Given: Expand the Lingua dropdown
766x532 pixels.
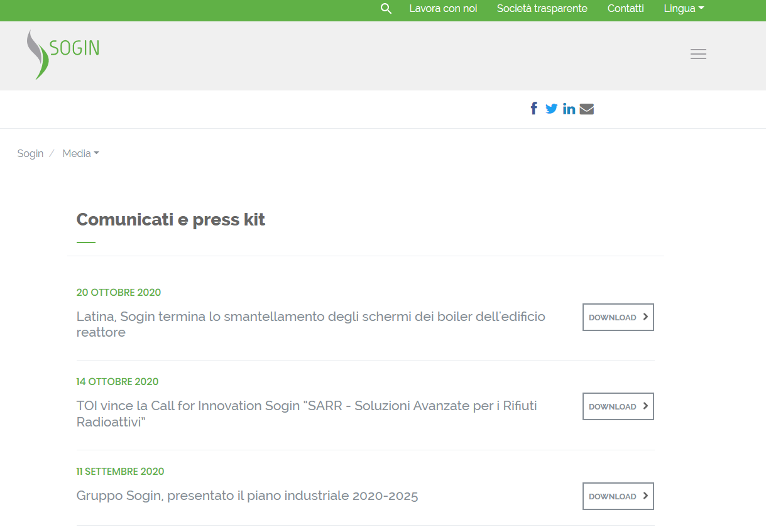Looking at the screenshot, I should tap(684, 9).
